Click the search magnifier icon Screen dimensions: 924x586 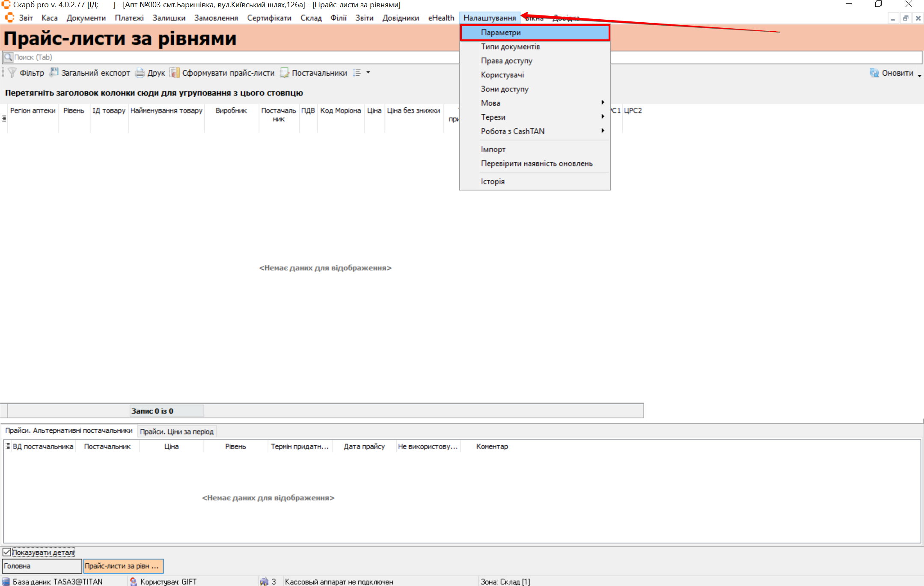pyautogui.click(x=8, y=57)
